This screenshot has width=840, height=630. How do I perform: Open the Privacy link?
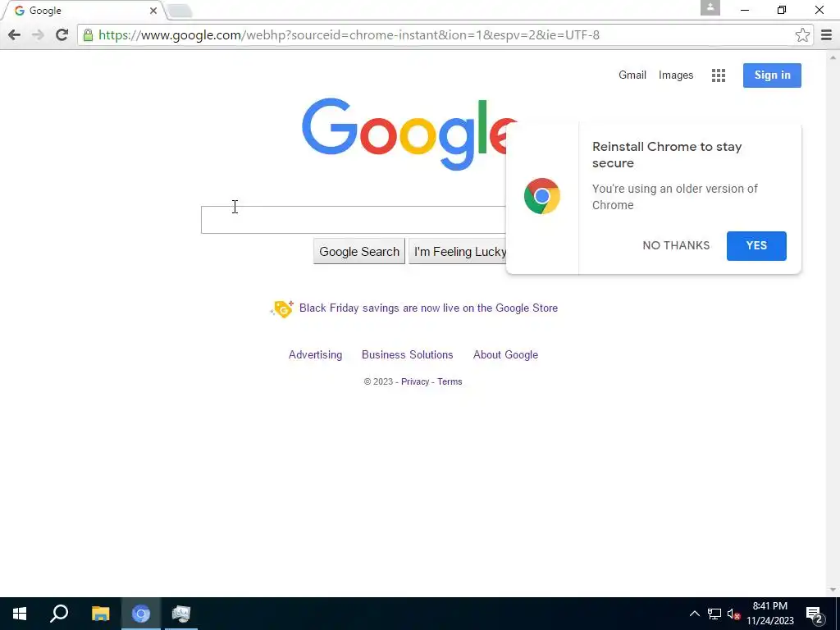(415, 382)
